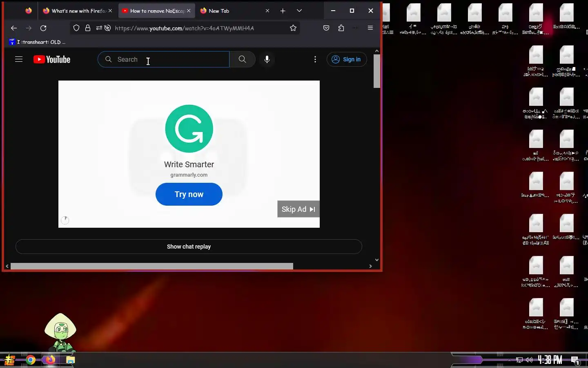This screenshot has height=368, width=588.
Task: Go to the YouTube home logo
Action: pos(52,59)
